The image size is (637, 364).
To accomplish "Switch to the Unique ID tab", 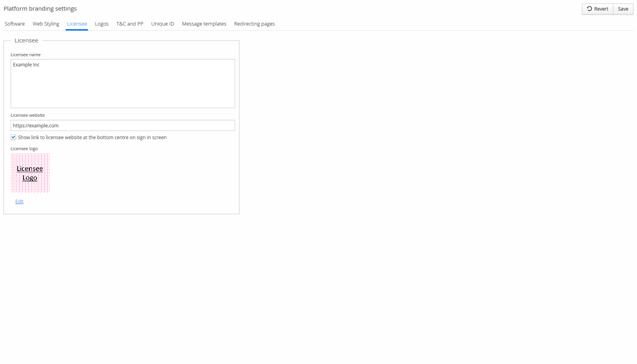I will (x=162, y=24).
